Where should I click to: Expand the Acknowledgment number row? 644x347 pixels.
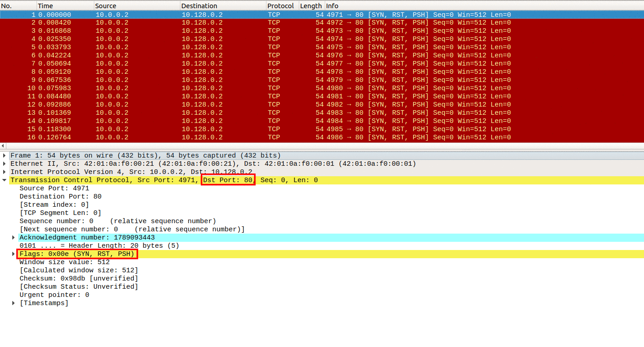click(14, 238)
